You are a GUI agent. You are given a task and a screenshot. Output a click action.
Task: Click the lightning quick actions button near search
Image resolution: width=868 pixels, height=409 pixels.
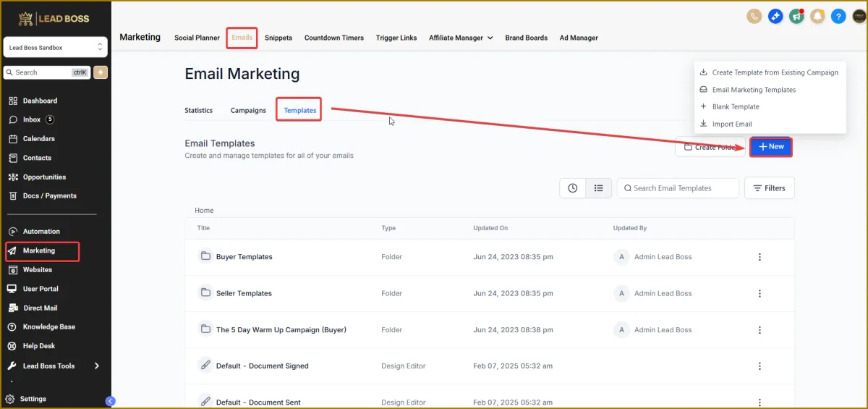(101, 72)
